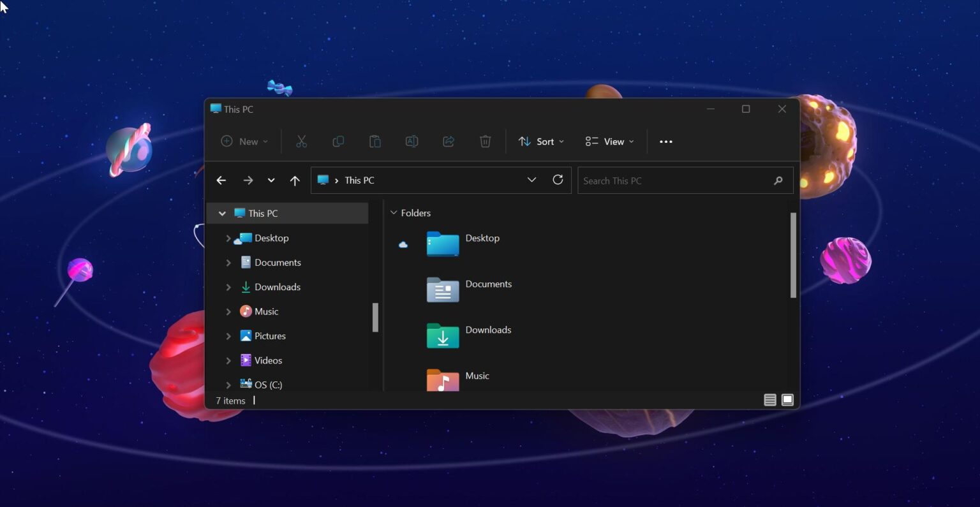Switch to large icons view in the status bar
980x507 pixels.
(x=787, y=399)
